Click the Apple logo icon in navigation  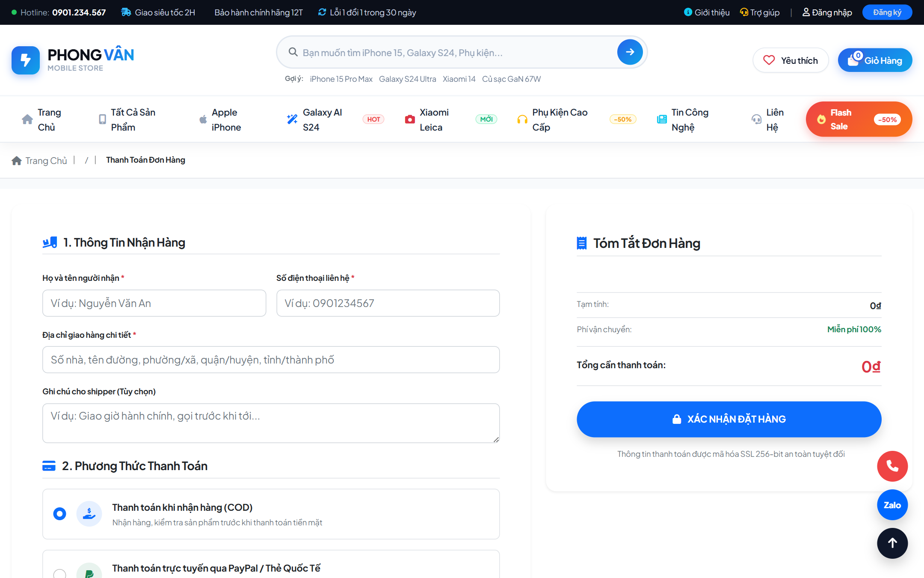coord(203,119)
